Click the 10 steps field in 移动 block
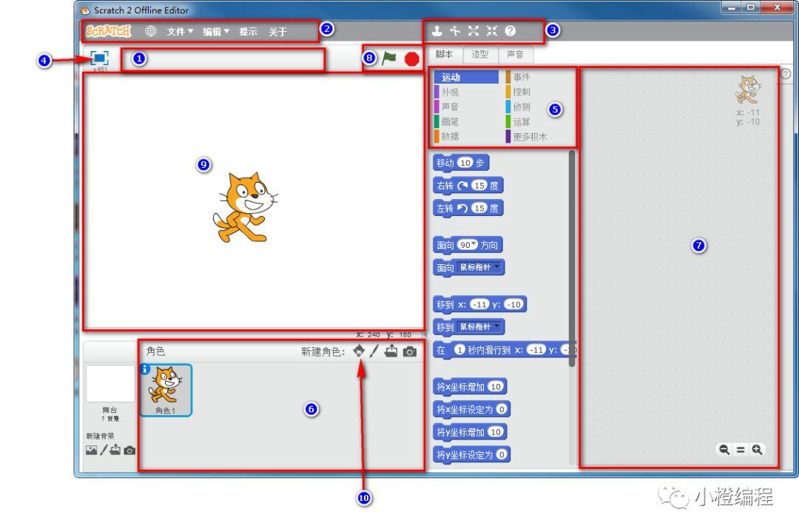799x532 pixels. click(464, 163)
